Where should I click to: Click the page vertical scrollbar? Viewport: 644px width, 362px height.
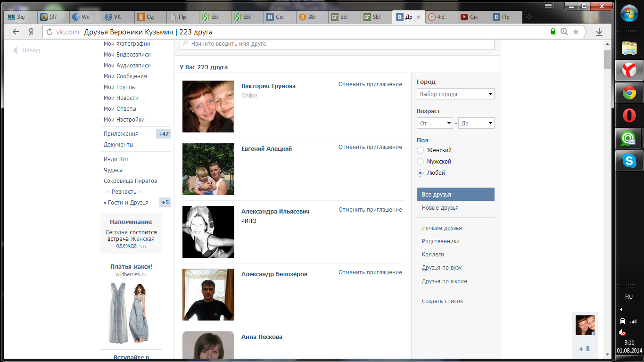607,59
